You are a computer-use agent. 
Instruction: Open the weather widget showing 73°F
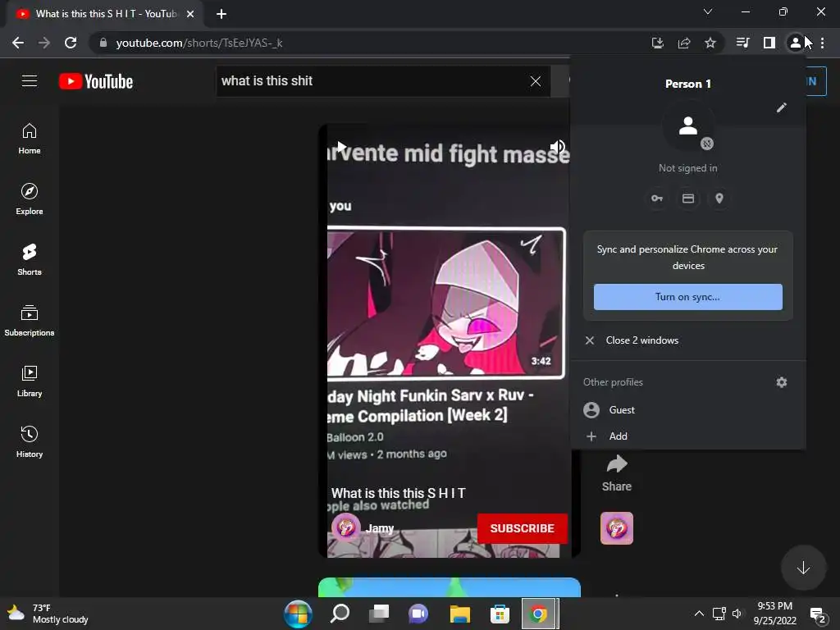pyautogui.click(x=47, y=614)
